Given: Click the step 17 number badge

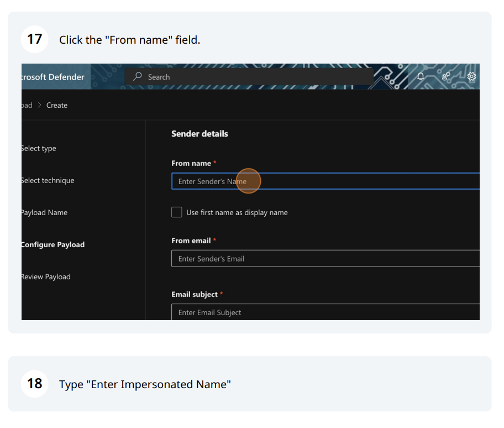Looking at the screenshot, I should click(x=35, y=39).
